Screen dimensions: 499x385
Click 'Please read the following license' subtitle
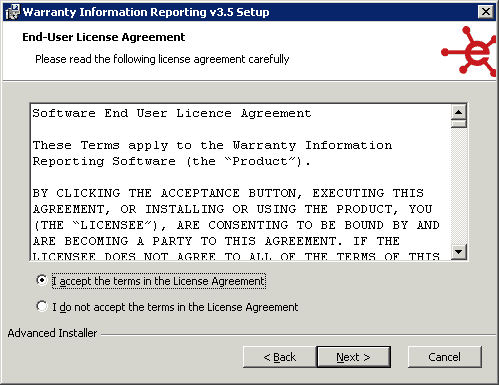pyautogui.click(x=162, y=59)
